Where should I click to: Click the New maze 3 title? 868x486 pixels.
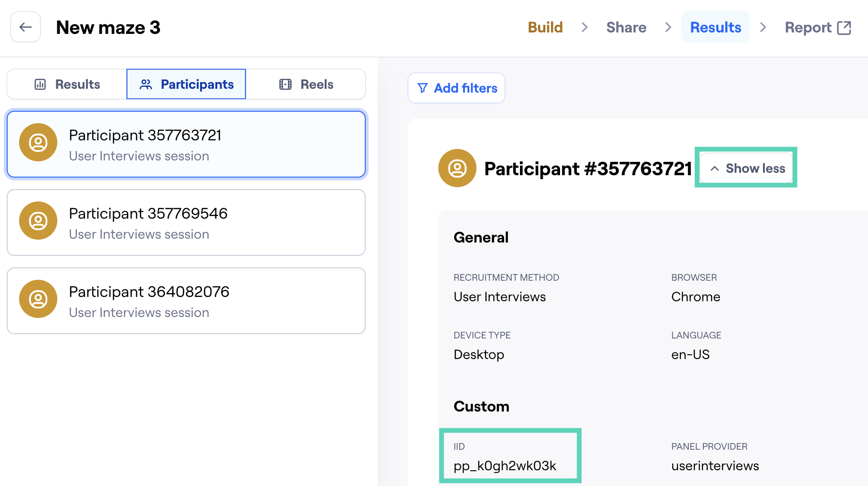coord(108,27)
